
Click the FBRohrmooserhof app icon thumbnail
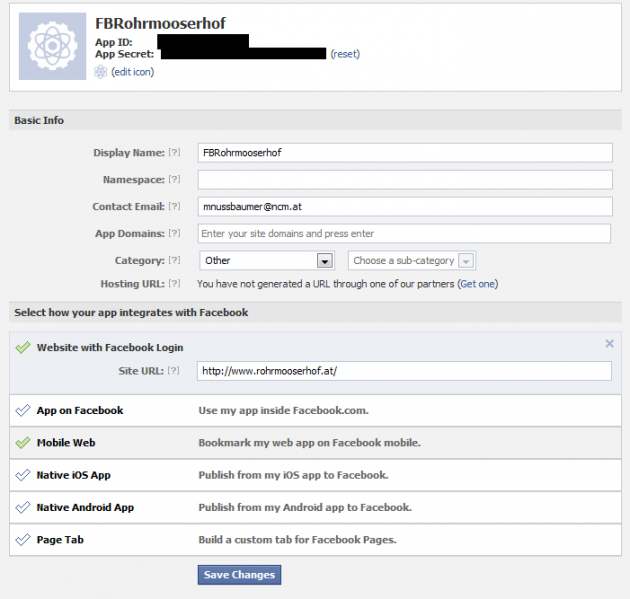click(x=53, y=45)
